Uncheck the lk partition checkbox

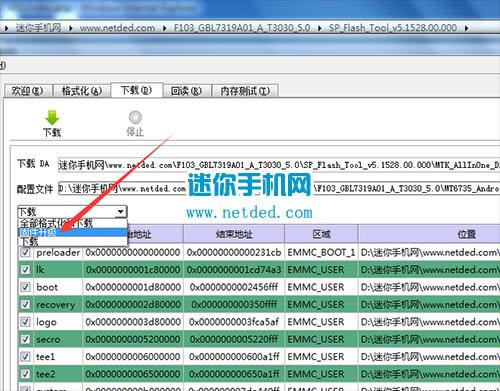point(25,269)
